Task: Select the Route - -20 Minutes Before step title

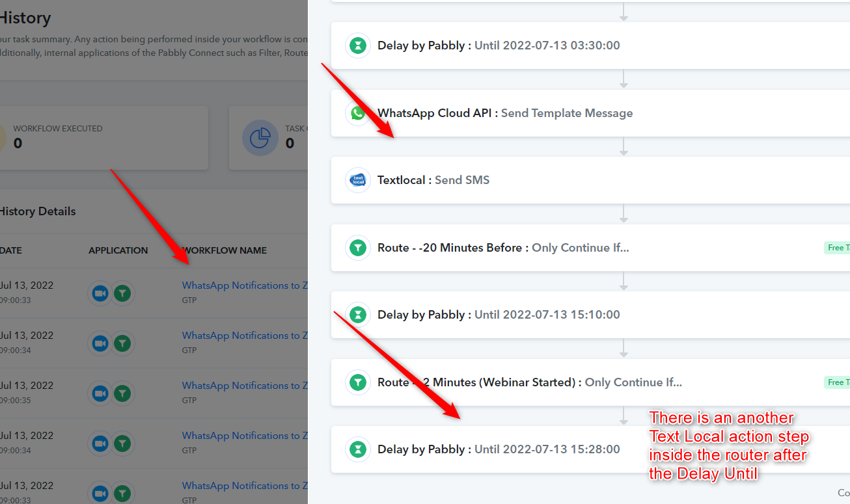Action: [x=453, y=248]
